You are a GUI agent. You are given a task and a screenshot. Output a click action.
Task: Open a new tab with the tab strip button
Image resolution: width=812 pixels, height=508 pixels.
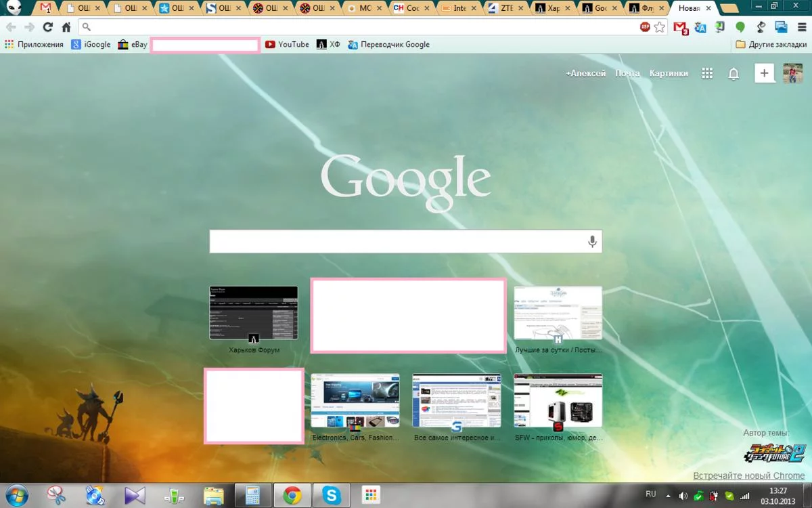pos(729,9)
